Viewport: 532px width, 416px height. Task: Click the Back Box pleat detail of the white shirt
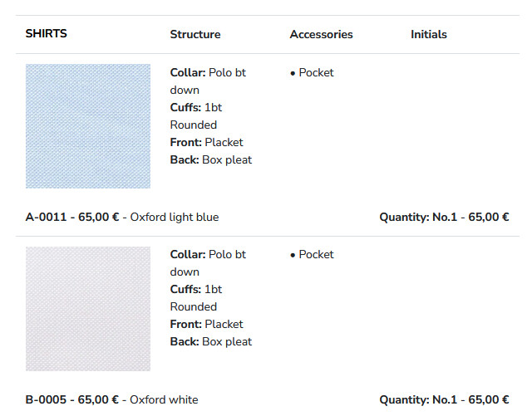211,341
